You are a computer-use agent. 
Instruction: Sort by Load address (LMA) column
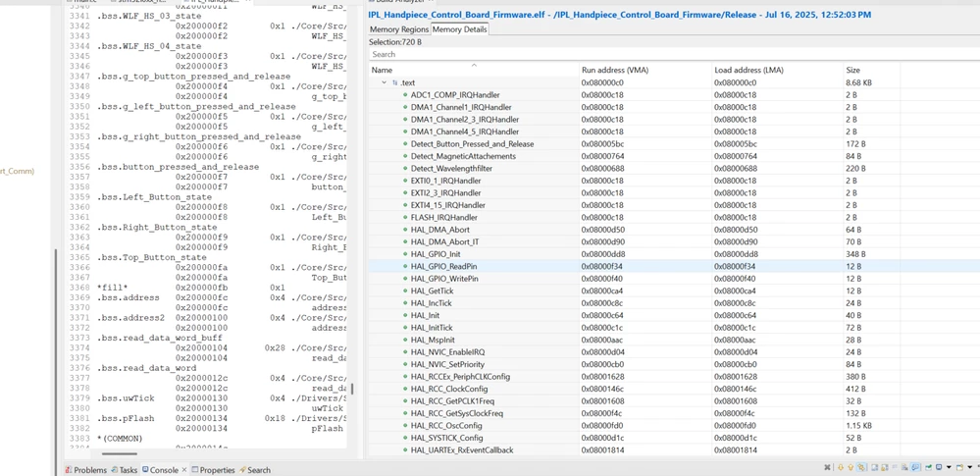click(778, 70)
